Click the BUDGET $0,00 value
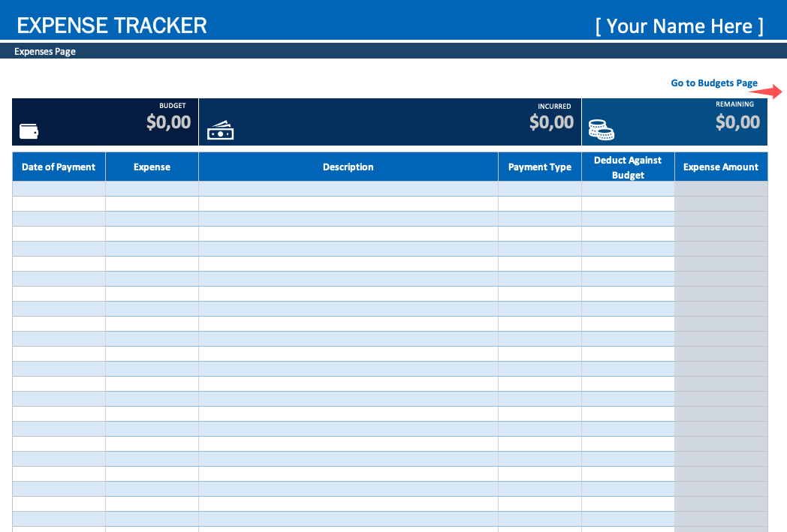The width and height of the screenshot is (787, 532). (x=169, y=122)
